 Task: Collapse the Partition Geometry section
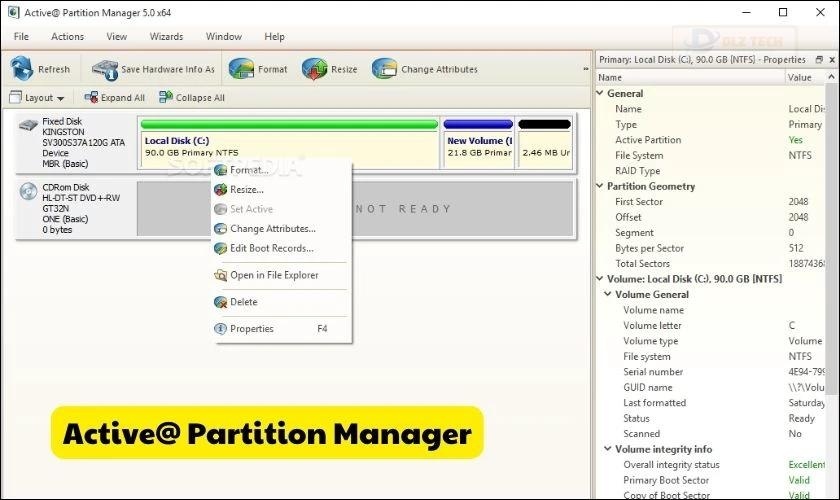click(x=600, y=186)
